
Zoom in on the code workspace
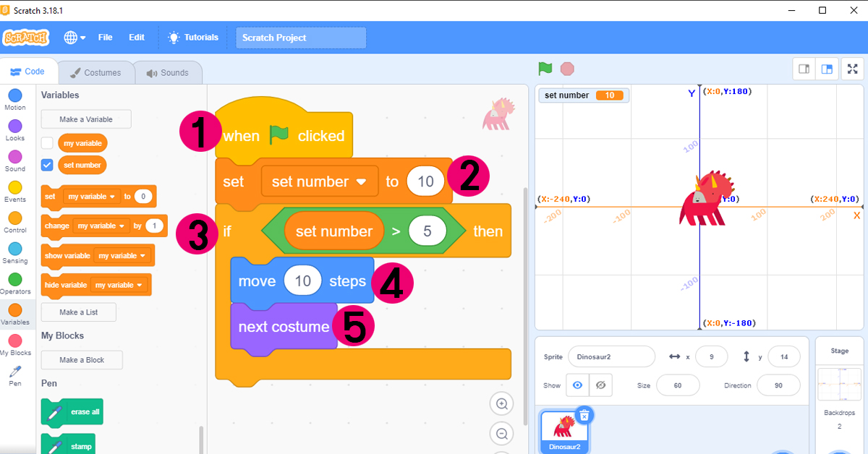[501, 403]
